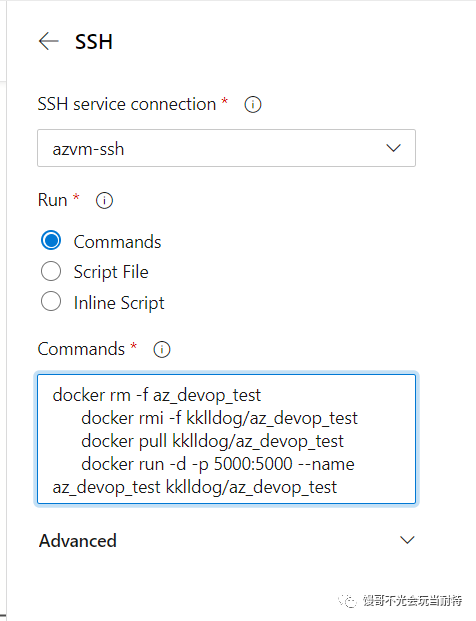This screenshot has width=476, height=621.
Task: Place cursor on docker rmi line
Action: point(219,418)
